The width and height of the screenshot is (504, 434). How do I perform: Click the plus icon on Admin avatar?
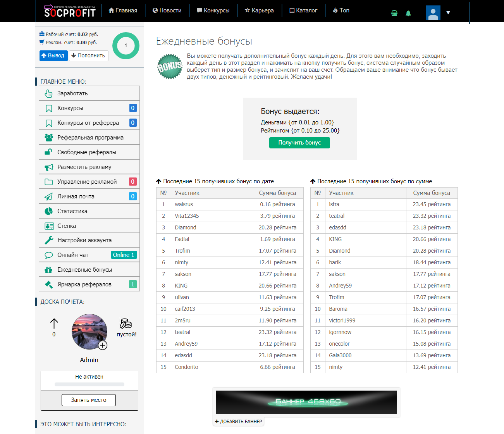coord(103,345)
